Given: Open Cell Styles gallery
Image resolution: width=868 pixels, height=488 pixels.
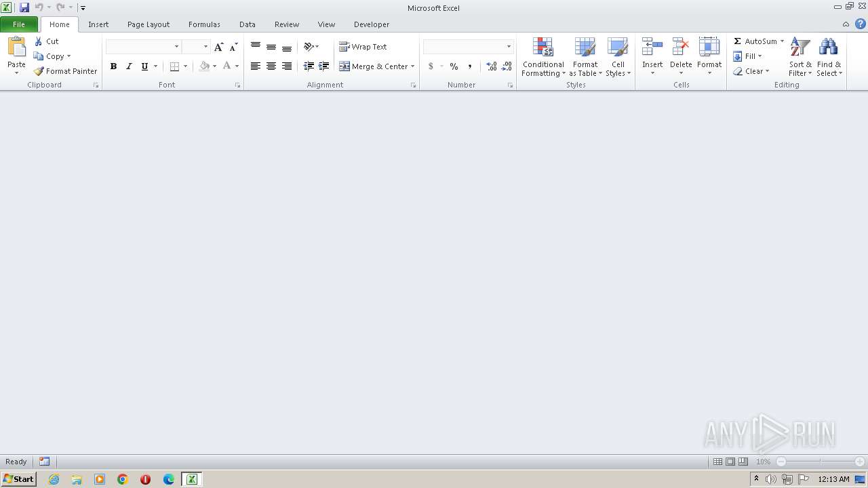Looking at the screenshot, I should pos(618,57).
